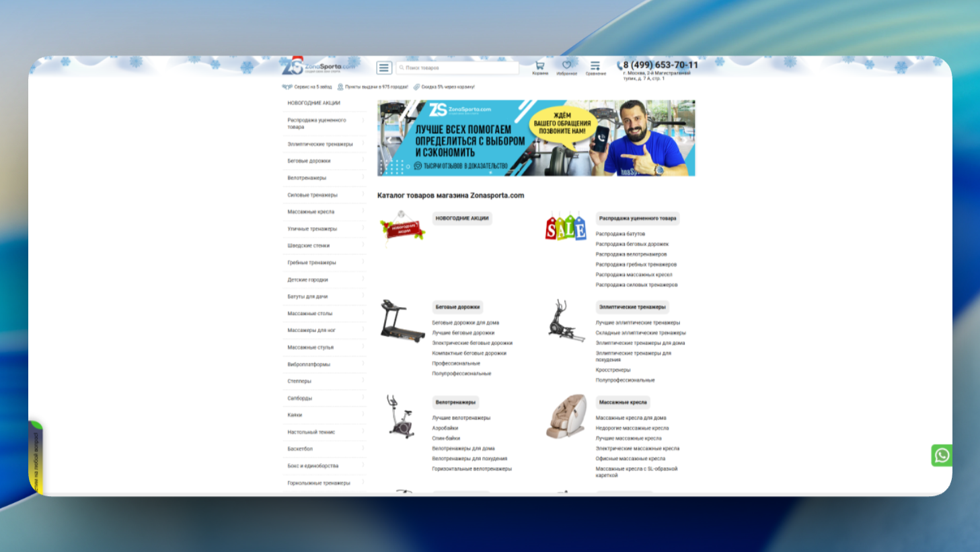Focus the 'Поиск товаров' search field

coord(457,67)
